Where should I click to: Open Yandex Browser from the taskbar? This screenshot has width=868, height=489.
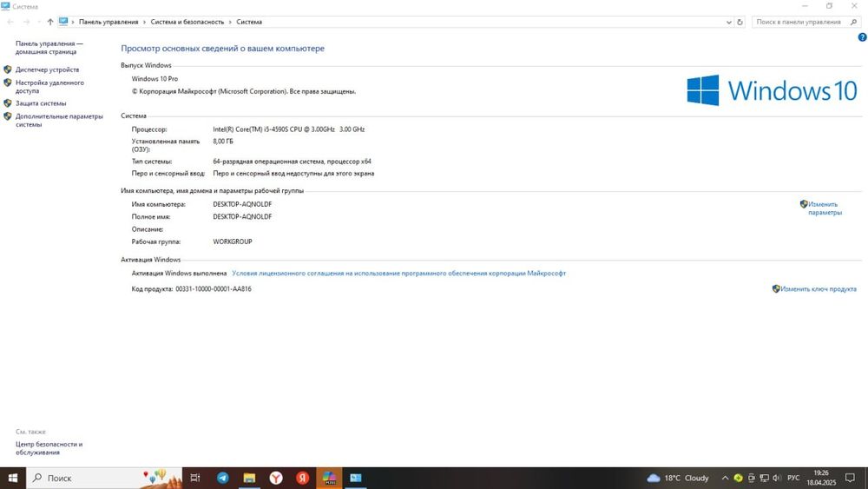point(276,478)
